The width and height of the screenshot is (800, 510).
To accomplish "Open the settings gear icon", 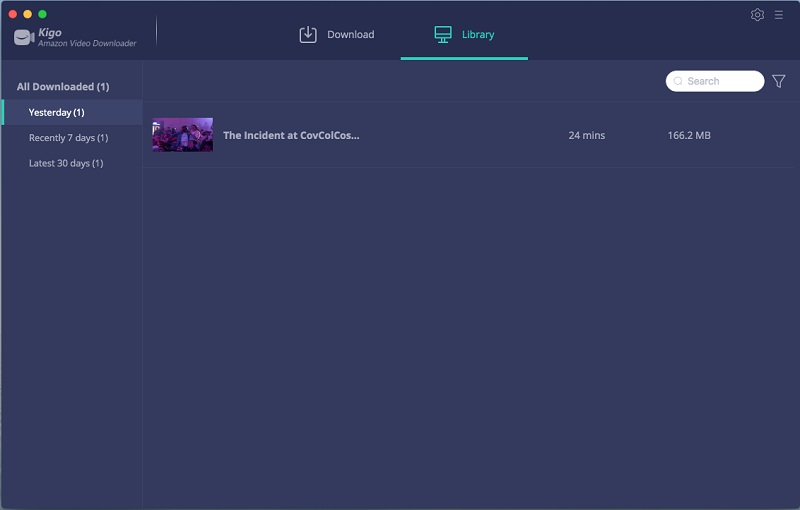I will coord(757,15).
